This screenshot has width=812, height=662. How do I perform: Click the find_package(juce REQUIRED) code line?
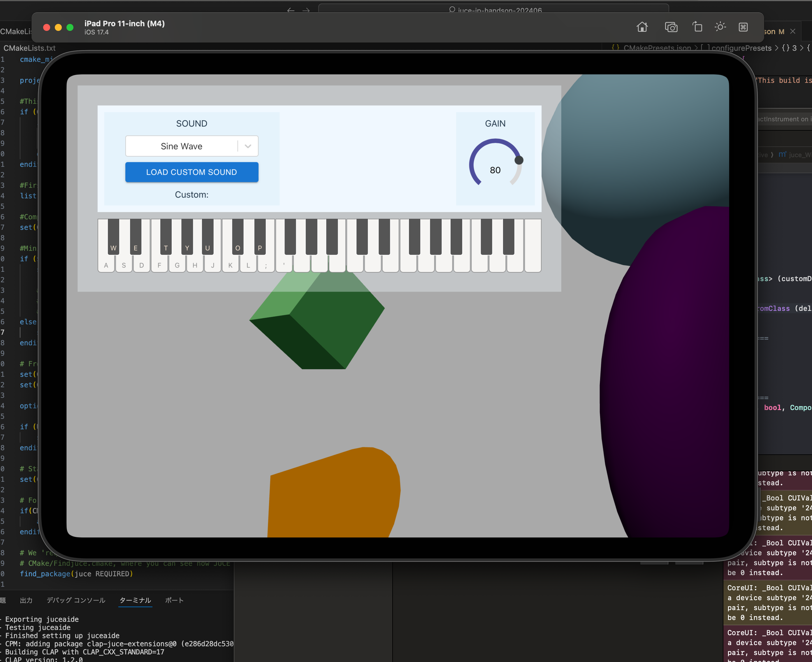pos(76,574)
